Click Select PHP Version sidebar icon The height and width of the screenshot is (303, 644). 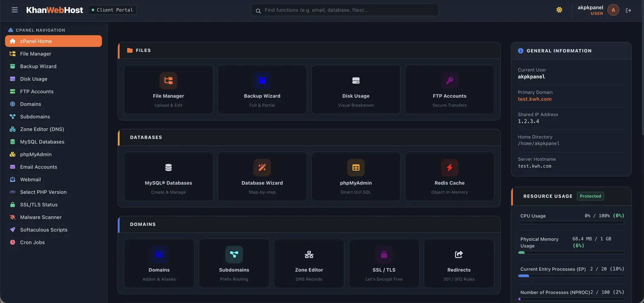12,192
